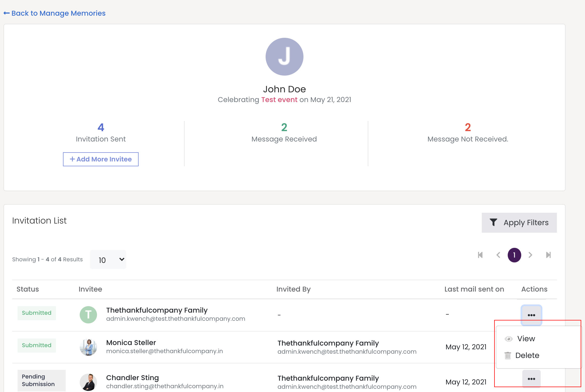Go to first page of results
The image size is (585, 392).
point(480,255)
